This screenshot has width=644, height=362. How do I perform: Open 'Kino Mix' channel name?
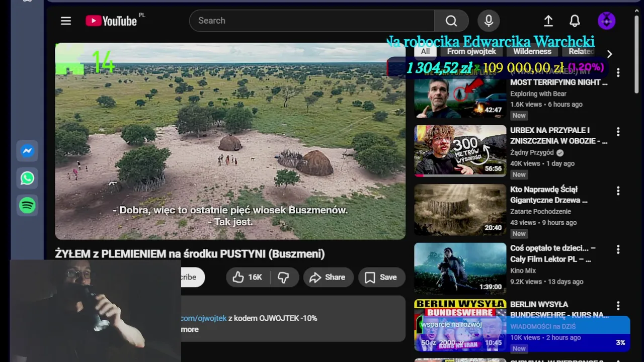tap(523, 270)
